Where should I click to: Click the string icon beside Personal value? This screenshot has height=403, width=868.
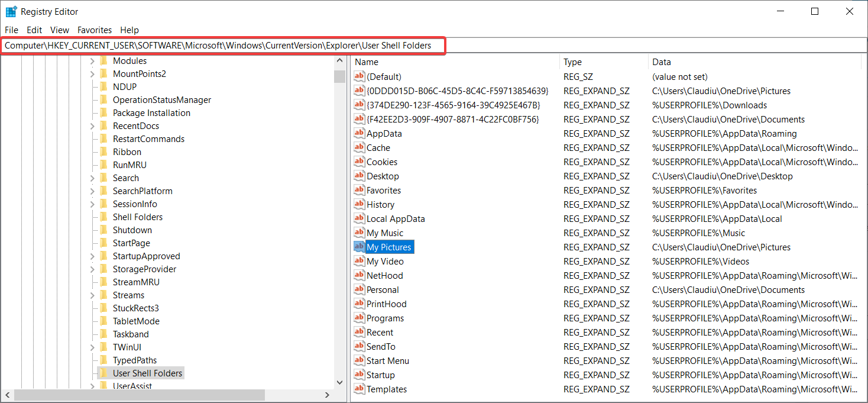[359, 289]
